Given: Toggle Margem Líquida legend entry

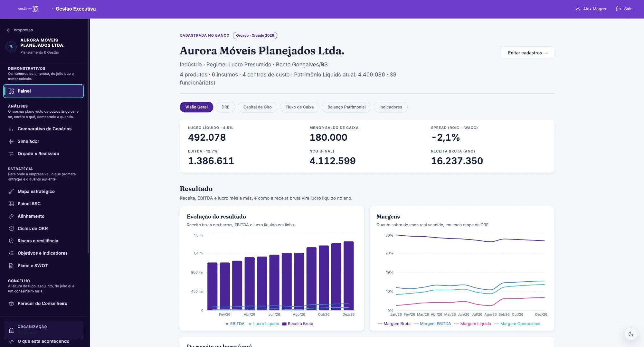Looking at the screenshot, I should tap(473, 324).
